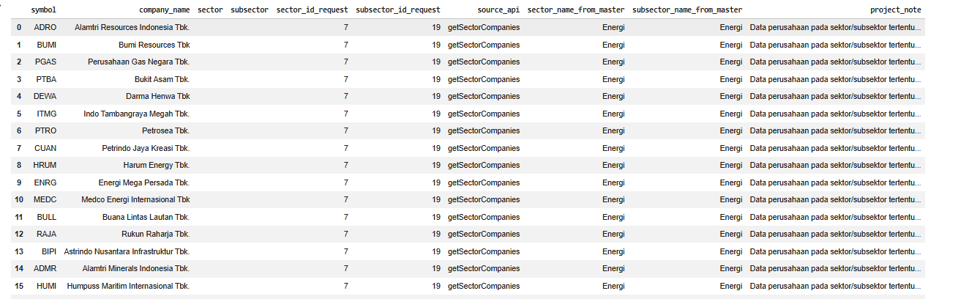The height and width of the screenshot is (299, 980).
Task: Click the sector column header
Action: pyautogui.click(x=210, y=10)
